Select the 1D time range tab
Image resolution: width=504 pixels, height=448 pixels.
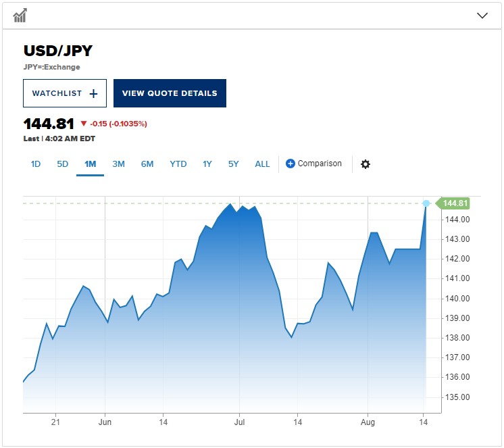point(36,164)
